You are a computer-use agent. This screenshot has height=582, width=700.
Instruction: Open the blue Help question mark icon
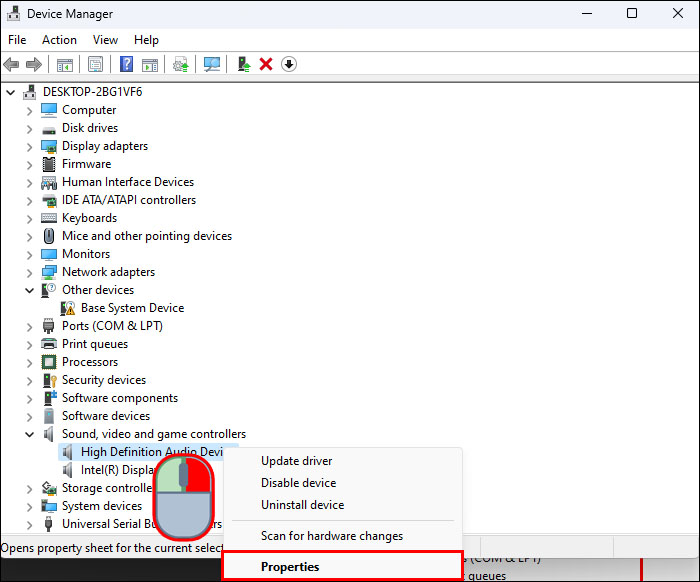[x=126, y=64]
